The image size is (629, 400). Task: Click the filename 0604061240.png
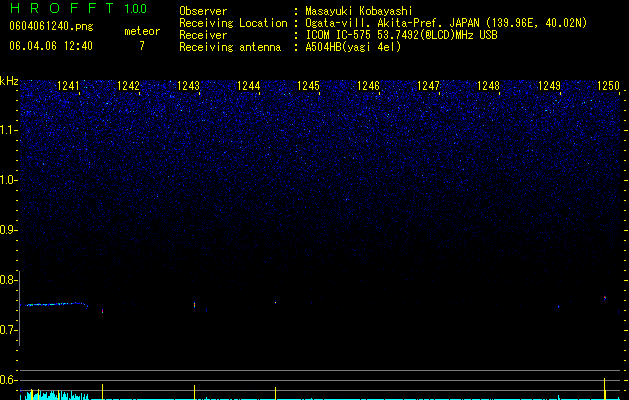click(x=51, y=26)
